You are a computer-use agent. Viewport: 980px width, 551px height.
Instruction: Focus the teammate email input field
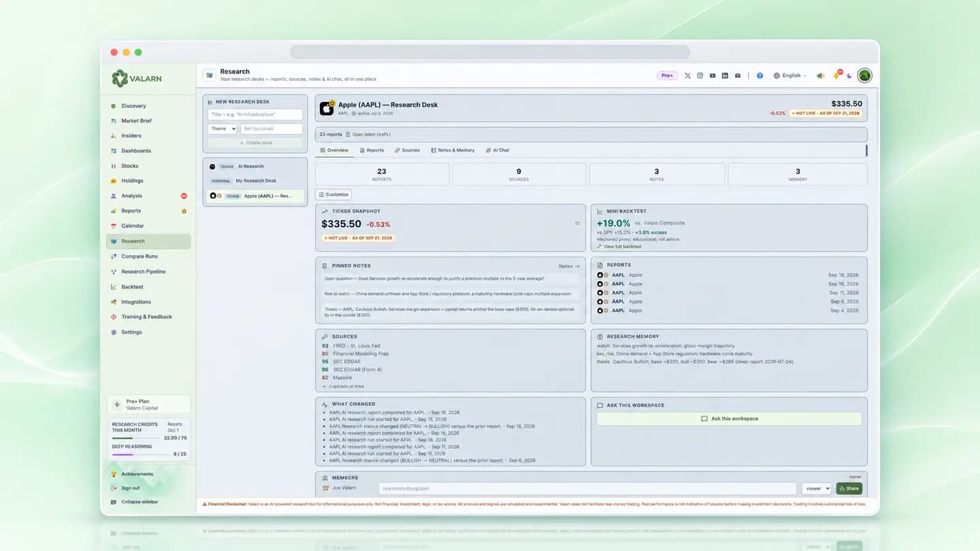[x=587, y=488]
